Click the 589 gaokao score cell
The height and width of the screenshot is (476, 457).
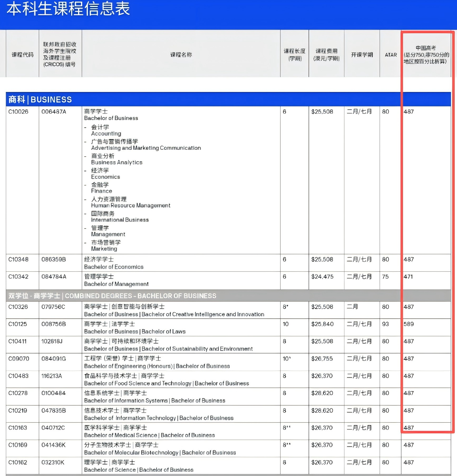pos(409,324)
